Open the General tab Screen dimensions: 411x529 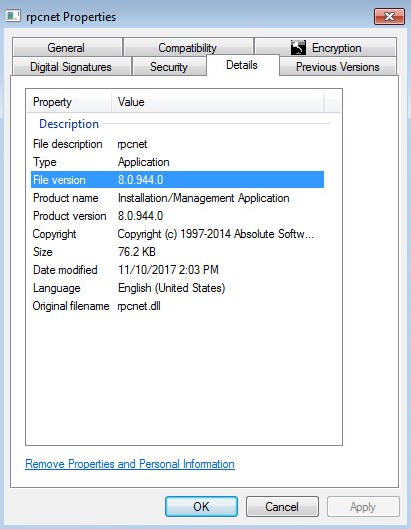67,47
